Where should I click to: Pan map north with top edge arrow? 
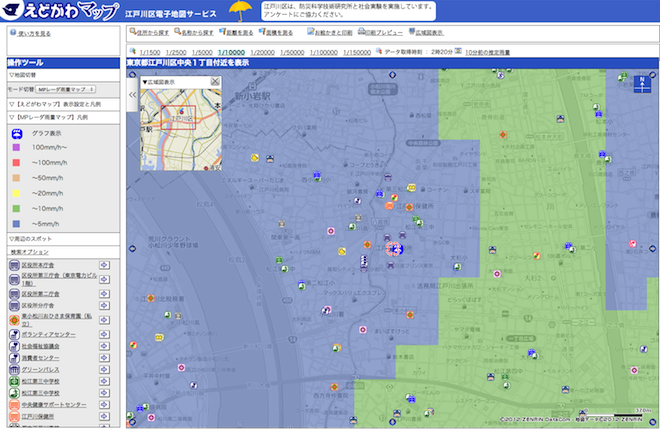[392, 75]
